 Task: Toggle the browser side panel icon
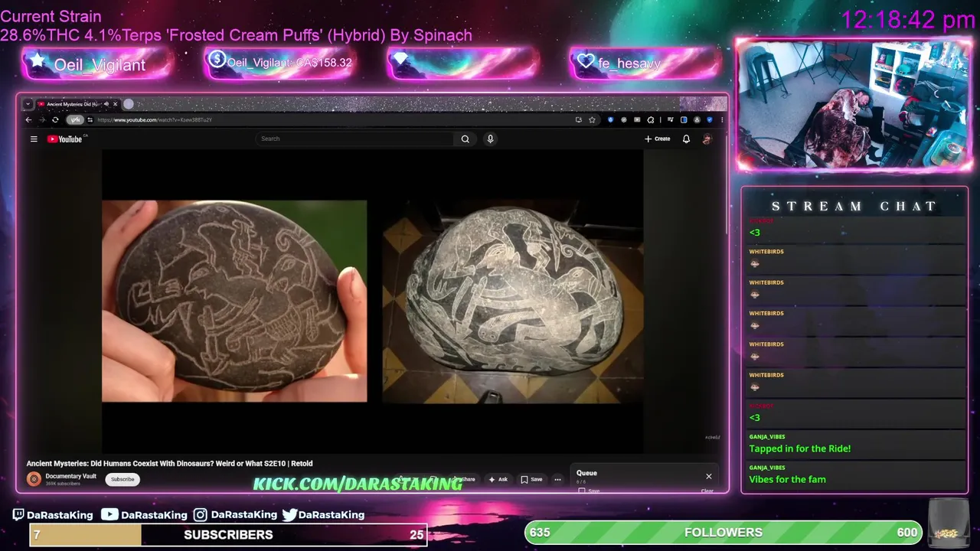click(x=684, y=119)
